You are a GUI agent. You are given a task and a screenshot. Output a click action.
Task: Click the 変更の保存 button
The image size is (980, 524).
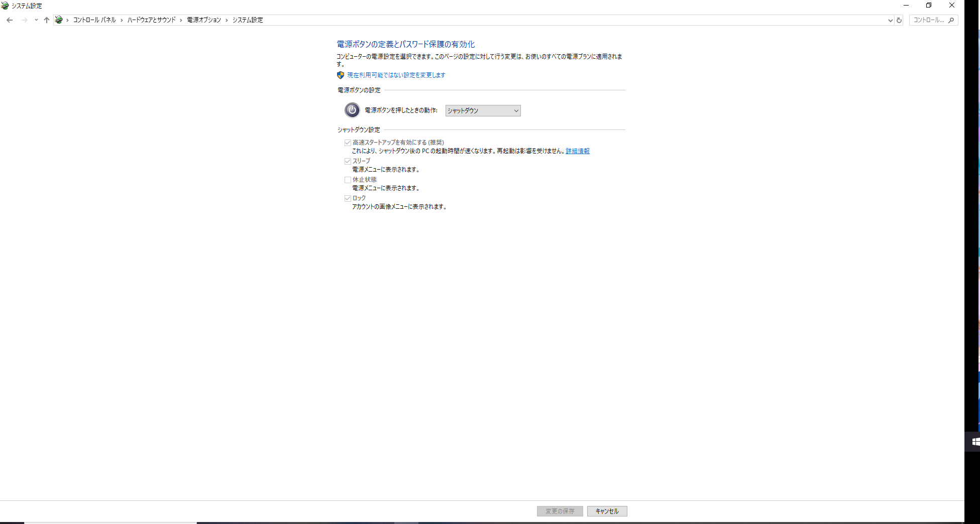tap(560, 511)
